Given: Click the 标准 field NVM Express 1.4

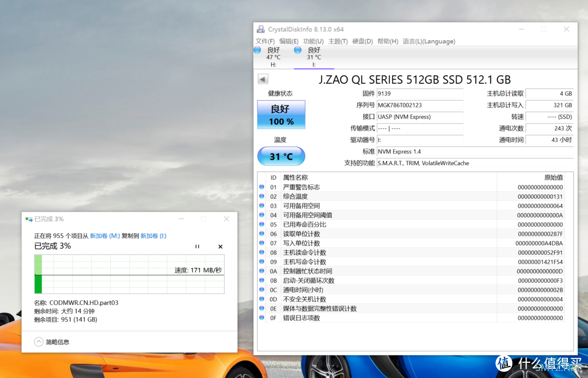Looking at the screenshot, I should click(475, 151).
